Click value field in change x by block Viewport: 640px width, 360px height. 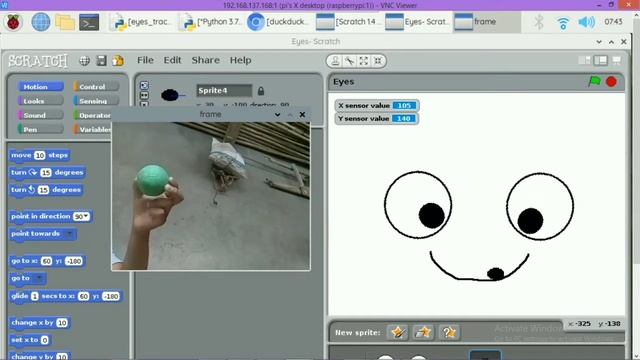[62, 323]
